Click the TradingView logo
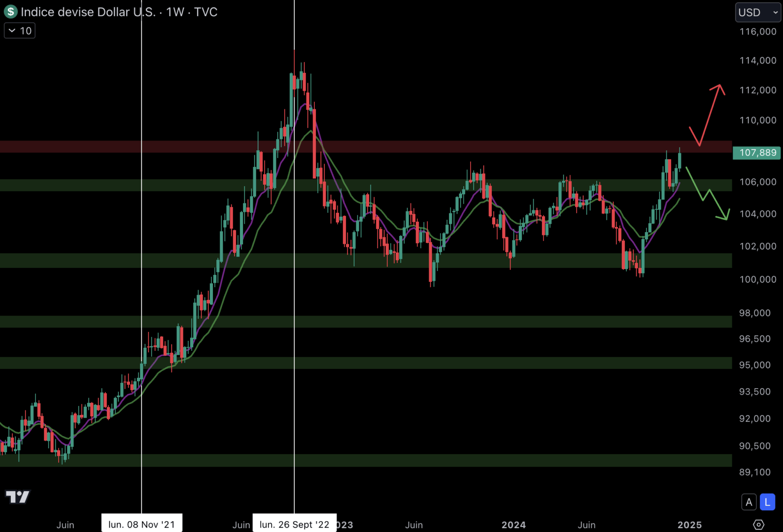 18,497
